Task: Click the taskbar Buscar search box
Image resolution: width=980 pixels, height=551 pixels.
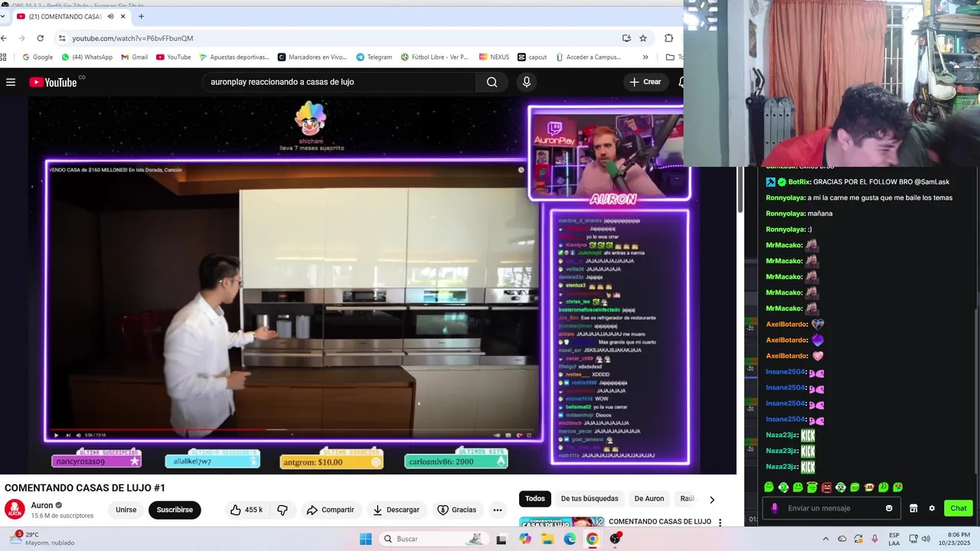Action: pos(433,539)
